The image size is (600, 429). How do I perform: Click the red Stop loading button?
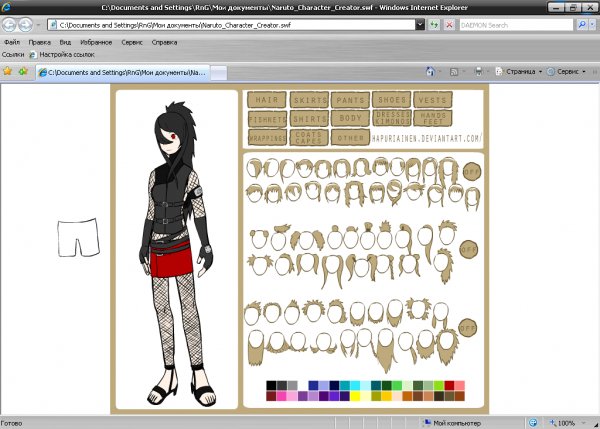(x=449, y=25)
